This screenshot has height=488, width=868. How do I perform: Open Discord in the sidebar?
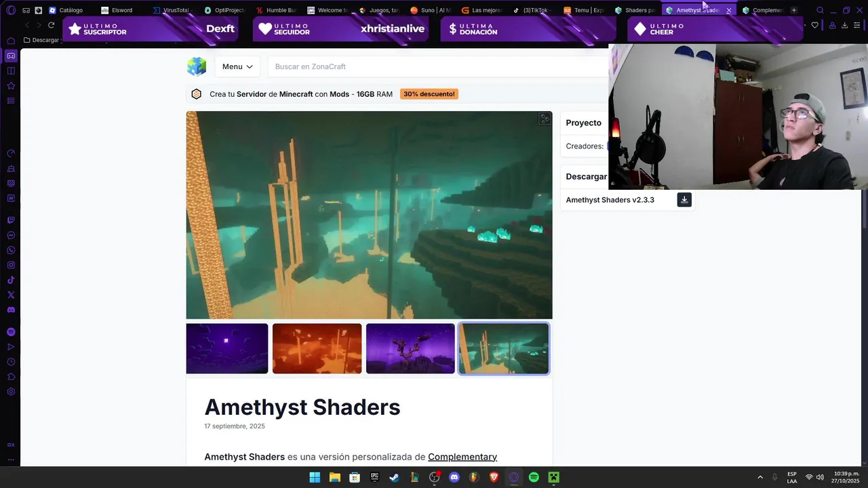[11, 310]
